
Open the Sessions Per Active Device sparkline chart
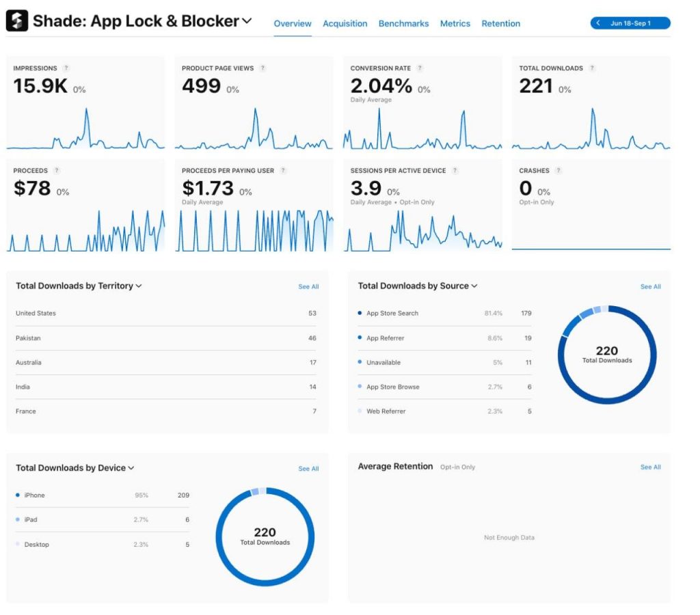422,230
